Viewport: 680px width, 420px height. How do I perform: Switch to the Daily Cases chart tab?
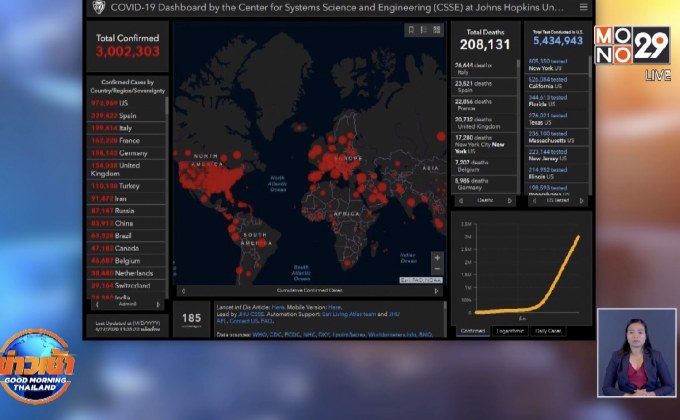548,331
